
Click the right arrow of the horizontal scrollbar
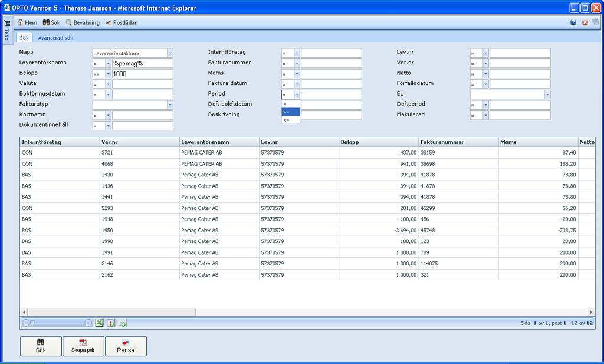591,312
